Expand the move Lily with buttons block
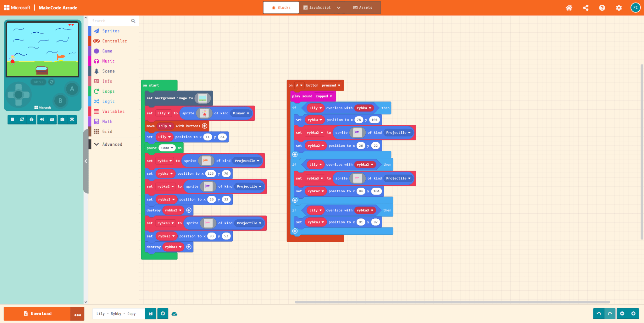644x323 pixels. coord(205,126)
